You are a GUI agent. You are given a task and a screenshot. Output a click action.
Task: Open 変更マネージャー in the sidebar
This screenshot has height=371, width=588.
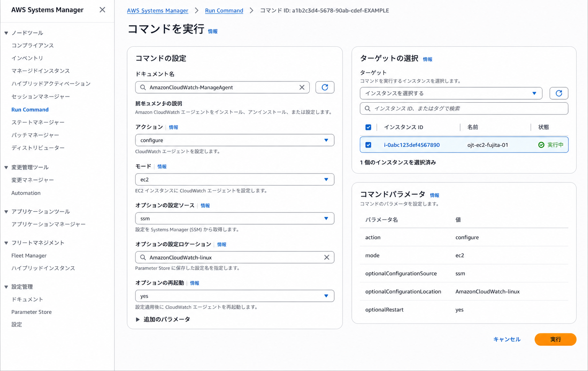[33, 180]
